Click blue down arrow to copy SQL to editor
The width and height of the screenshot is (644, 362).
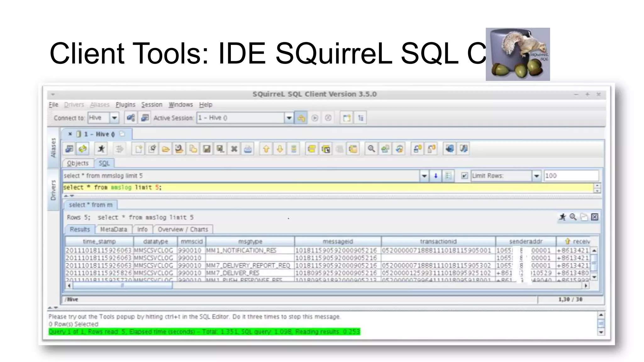(436, 176)
